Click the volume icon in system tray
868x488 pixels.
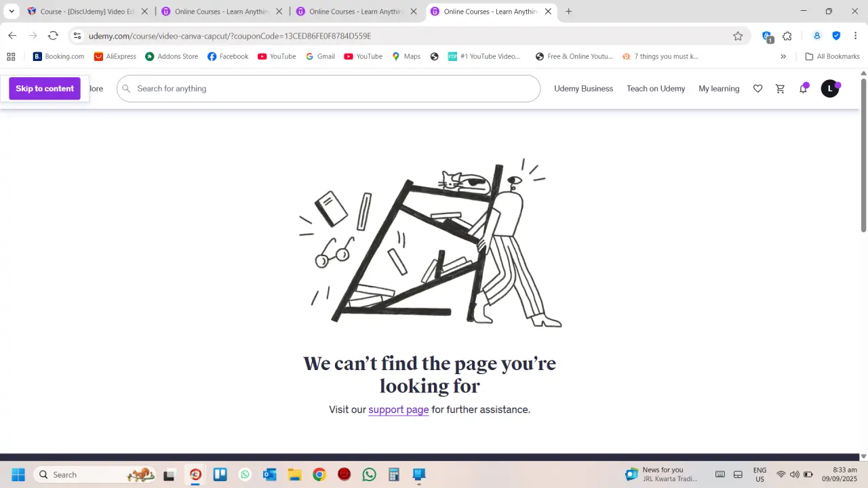[x=795, y=474]
